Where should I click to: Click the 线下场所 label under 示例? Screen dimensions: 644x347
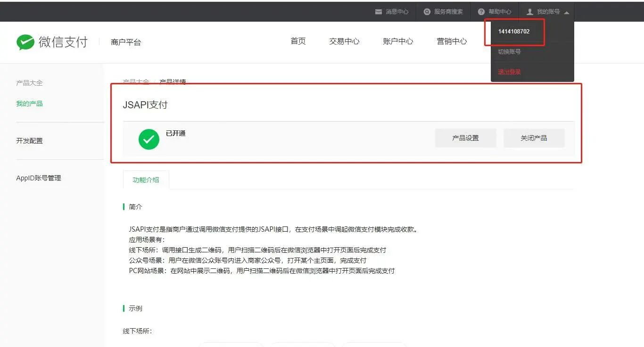click(137, 331)
